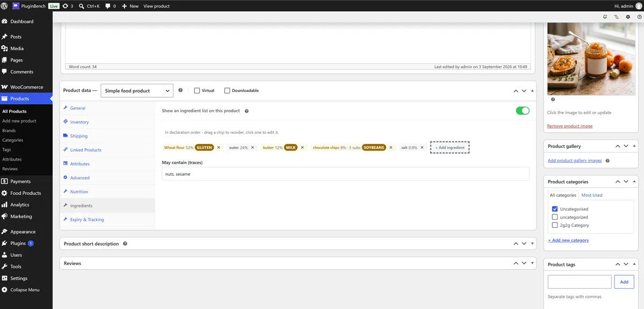644x309 pixels.
Task: Collapse the Product tags panel
Action: [x=634, y=264]
